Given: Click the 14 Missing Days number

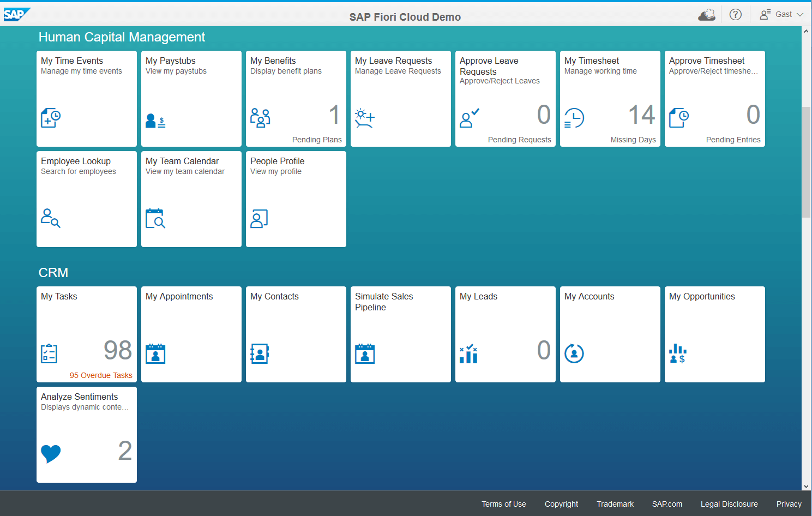Looking at the screenshot, I should 641,115.
